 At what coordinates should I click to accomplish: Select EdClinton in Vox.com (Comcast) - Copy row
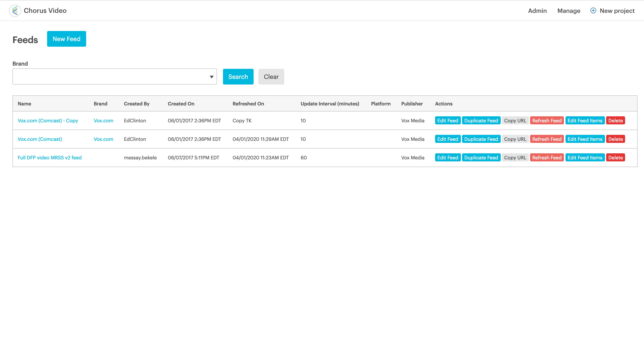click(135, 121)
